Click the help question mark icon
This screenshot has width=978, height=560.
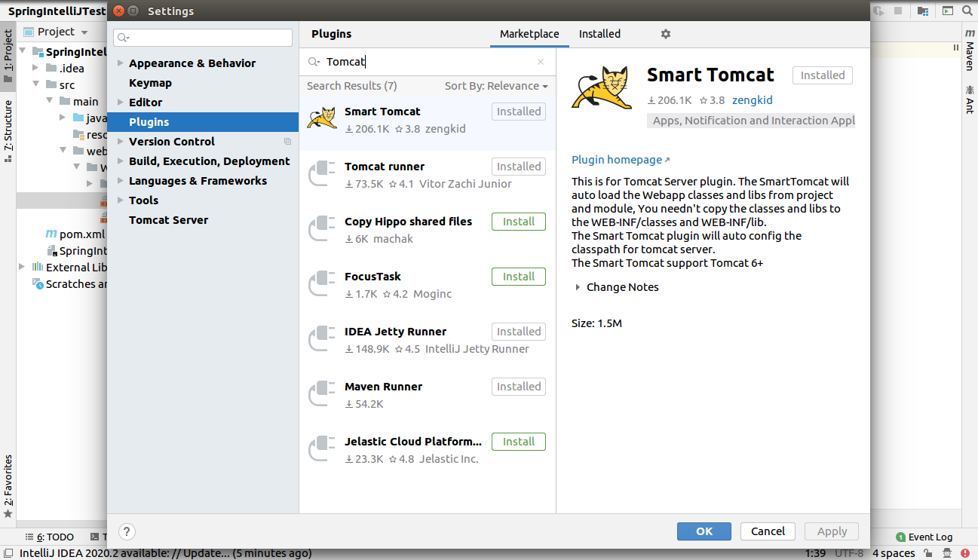pyautogui.click(x=126, y=531)
